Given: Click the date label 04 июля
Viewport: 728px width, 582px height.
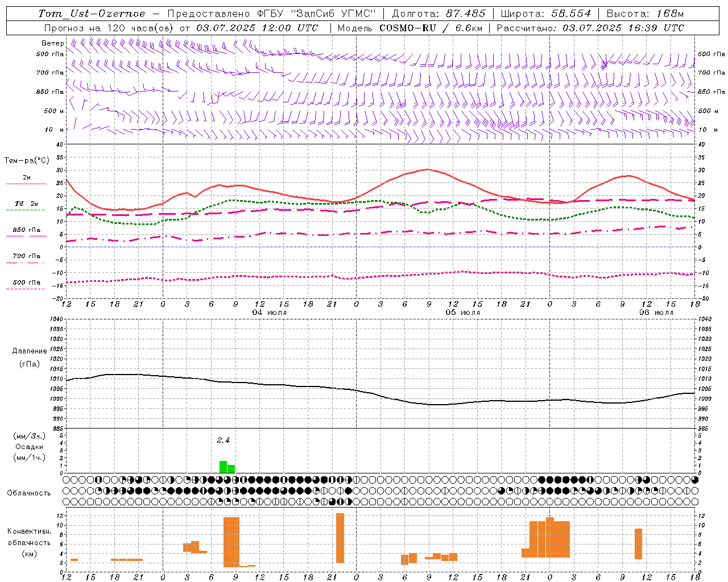Looking at the screenshot, I should pos(270,313).
